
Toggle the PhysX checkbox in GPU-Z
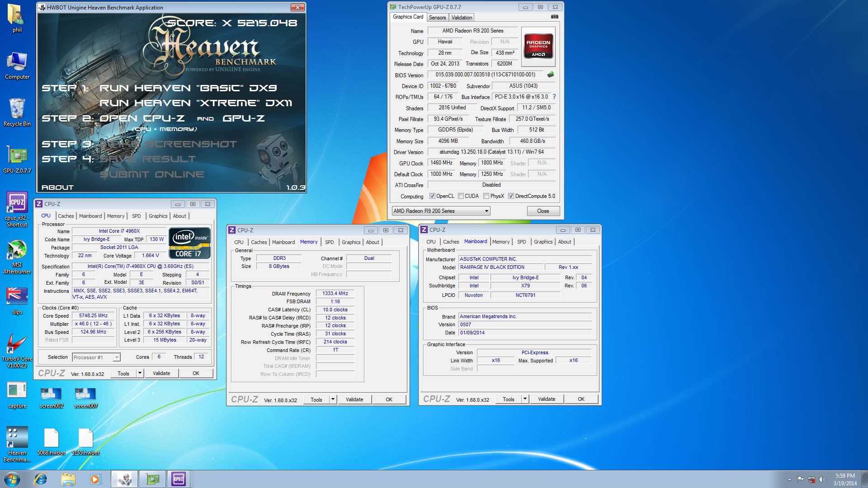486,196
